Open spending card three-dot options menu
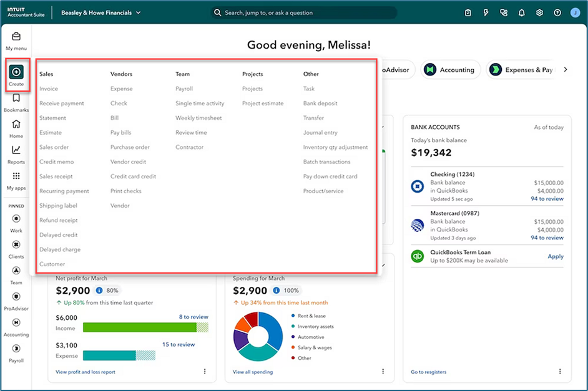The height and width of the screenshot is (391, 588). 383,372
